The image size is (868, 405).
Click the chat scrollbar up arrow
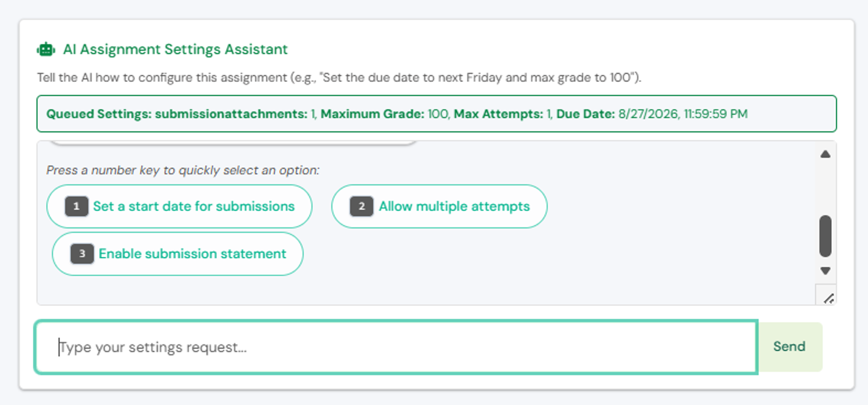pos(826,154)
